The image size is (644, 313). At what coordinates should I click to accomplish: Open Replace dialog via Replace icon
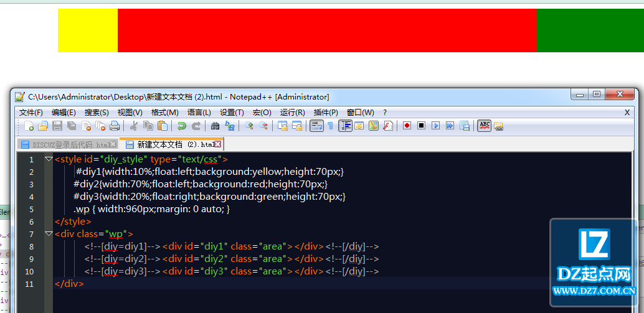click(x=230, y=126)
